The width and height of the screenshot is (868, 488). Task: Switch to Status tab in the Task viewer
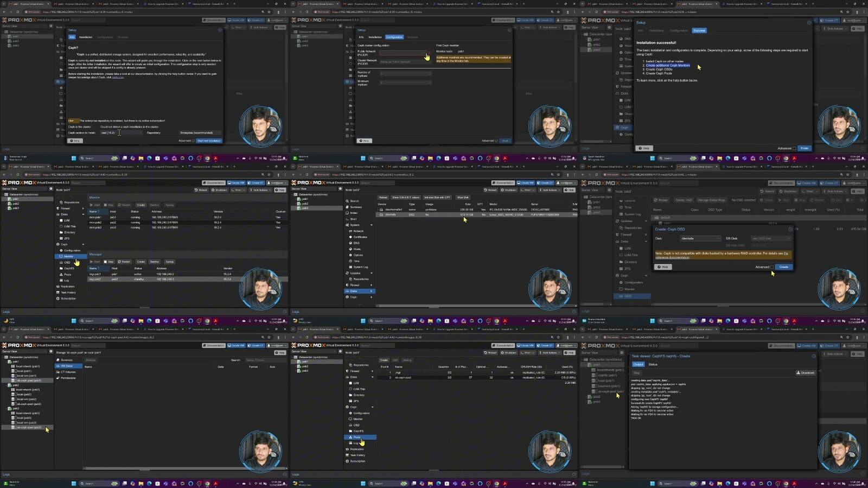(x=653, y=364)
